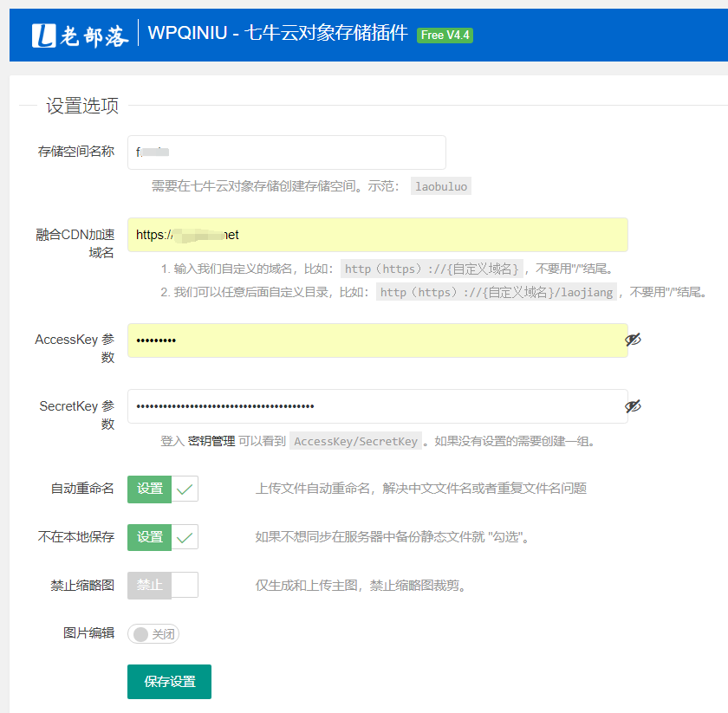
Task: Click the 仅生成和上传主图 description text
Action: [361, 586]
